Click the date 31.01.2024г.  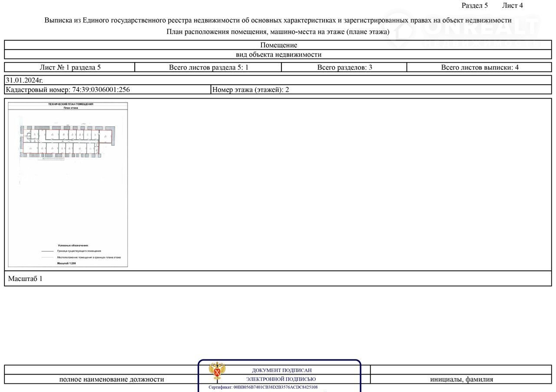point(24,80)
